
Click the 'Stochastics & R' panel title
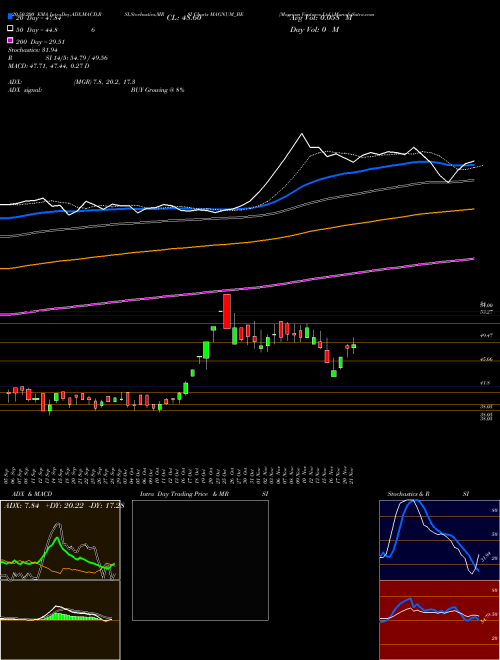pyautogui.click(x=408, y=494)
